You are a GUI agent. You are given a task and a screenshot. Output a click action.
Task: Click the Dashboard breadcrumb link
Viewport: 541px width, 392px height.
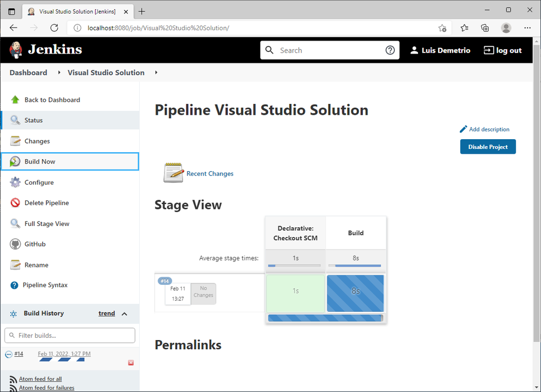click(x=28, y=73)
